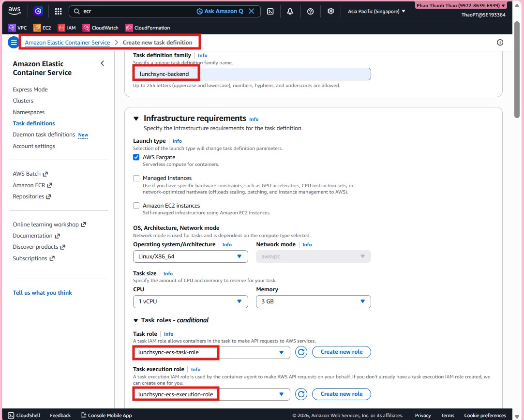Enable the Managed Instances option

pos(136,178)
